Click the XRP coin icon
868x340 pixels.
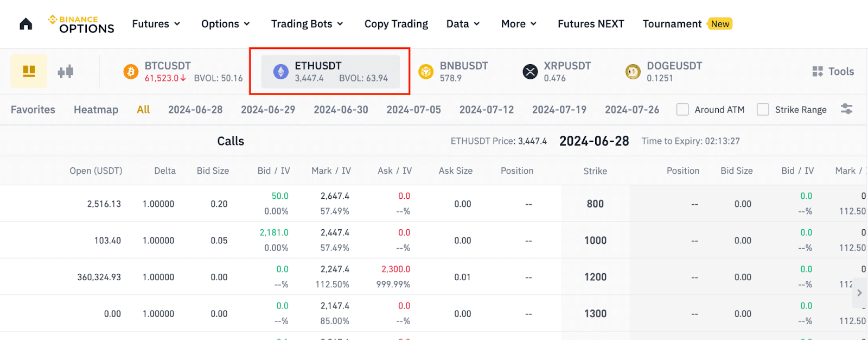tap(530, 72)
